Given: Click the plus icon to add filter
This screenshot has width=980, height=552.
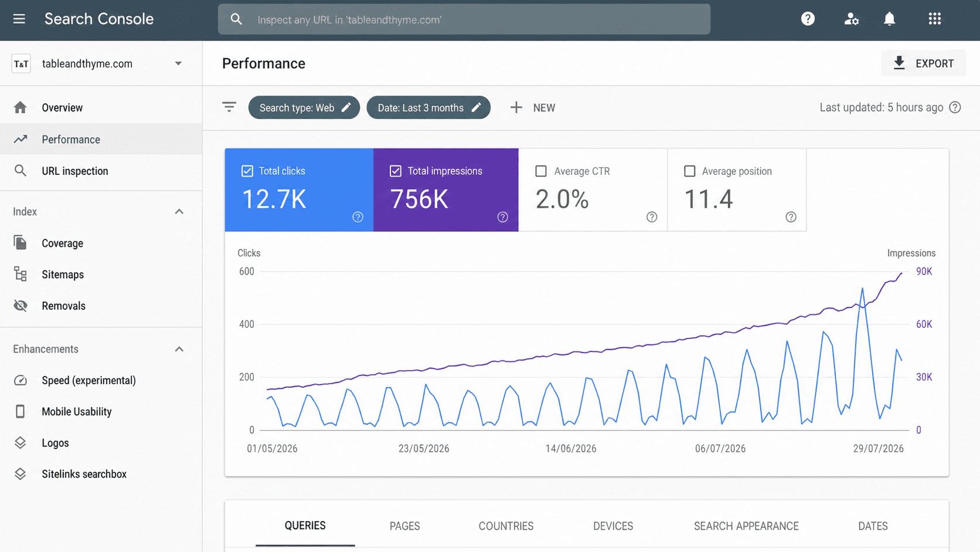Looking at the screenshot, I should tap(516, 107).
